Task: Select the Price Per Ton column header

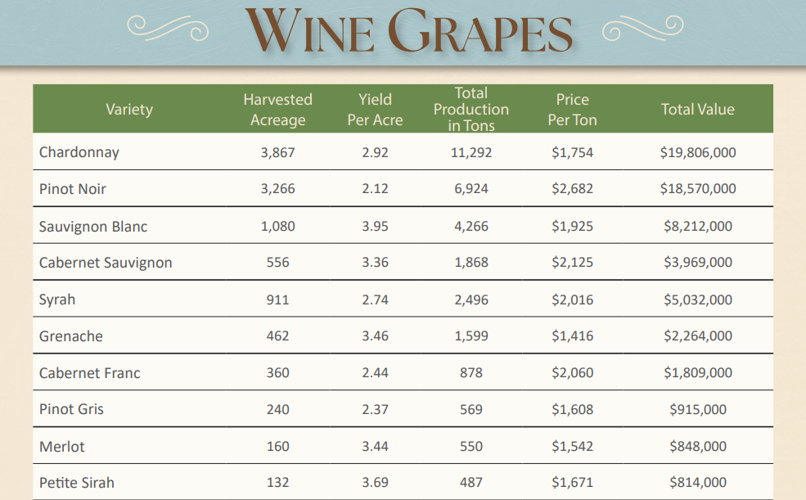Action: 572,109
